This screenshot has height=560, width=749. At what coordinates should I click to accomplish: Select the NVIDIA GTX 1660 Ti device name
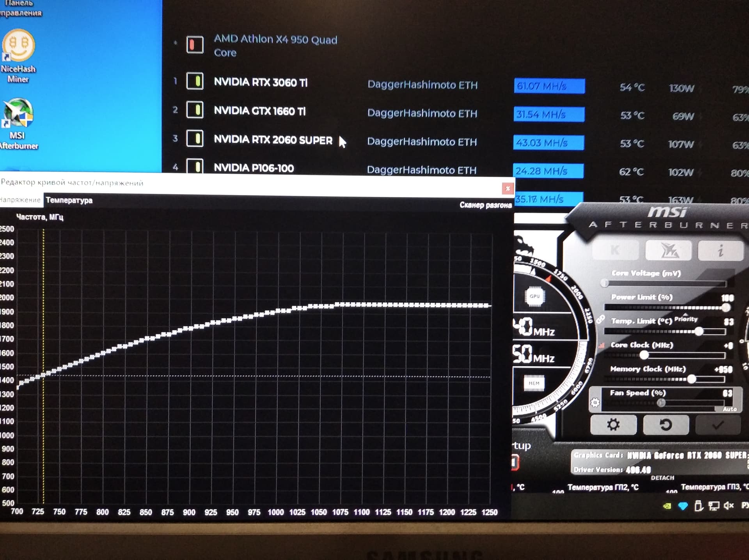260,111
